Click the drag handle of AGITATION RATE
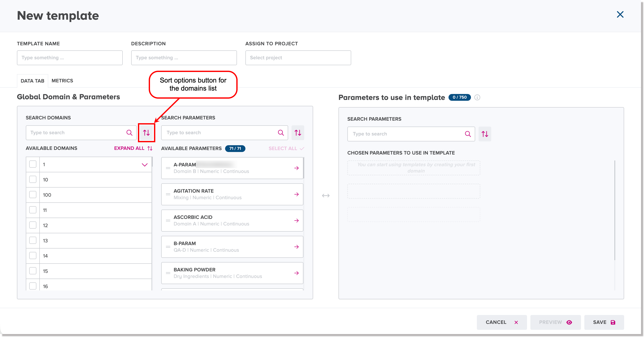 [x=168, y=194]
